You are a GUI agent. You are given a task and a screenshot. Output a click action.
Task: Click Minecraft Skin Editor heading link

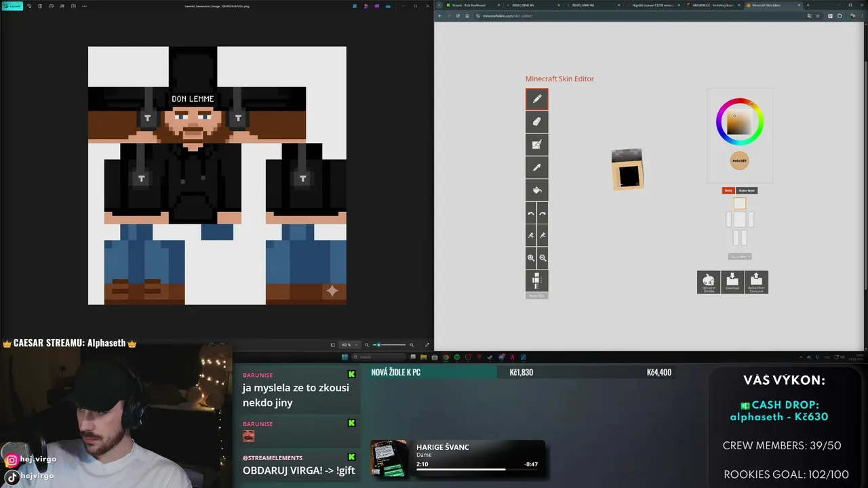(559, 79)
